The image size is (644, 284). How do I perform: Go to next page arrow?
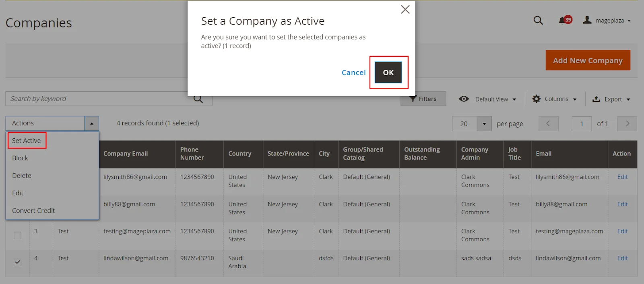[627, 124]
